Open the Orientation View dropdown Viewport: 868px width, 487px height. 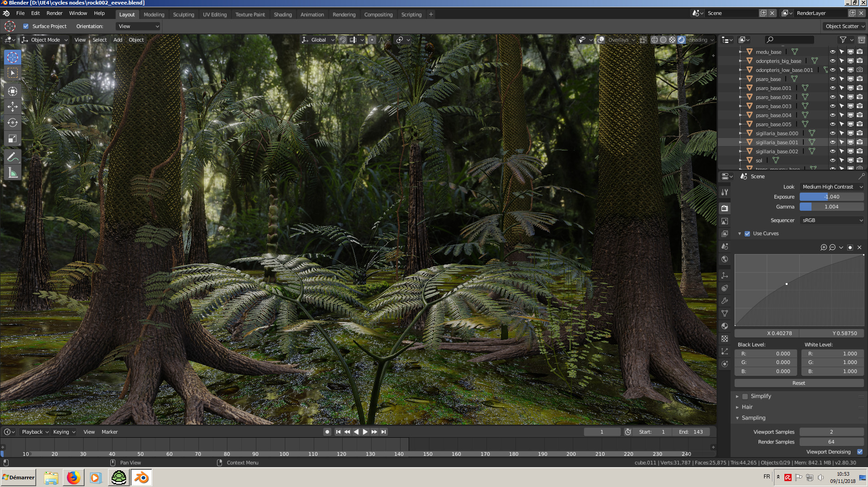coord(138,26)
